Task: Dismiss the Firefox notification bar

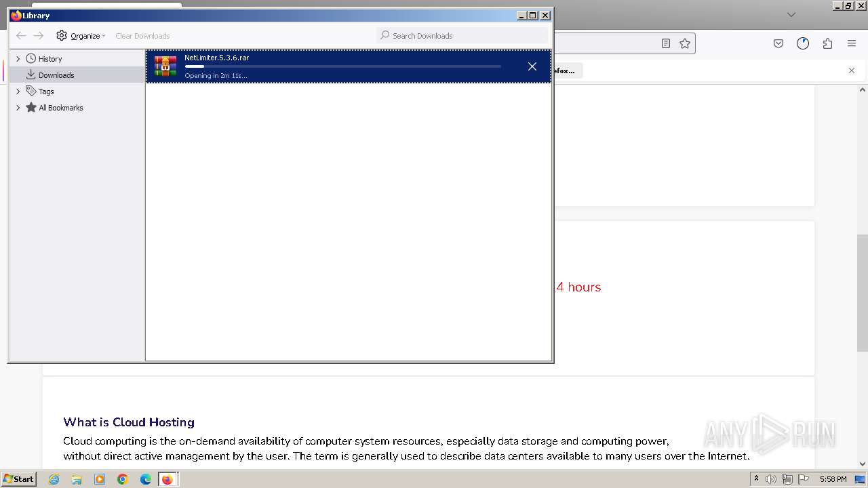Action: click(x=852, y=70)
